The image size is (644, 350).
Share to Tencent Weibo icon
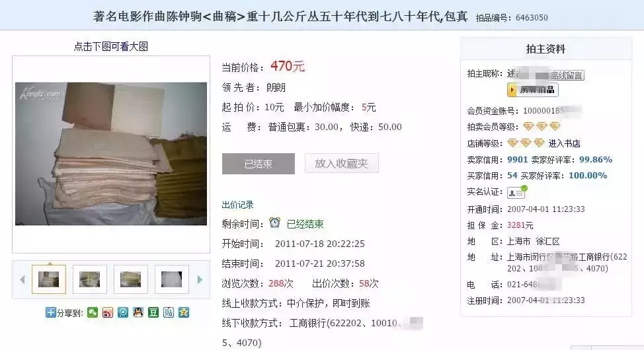[123, 312]
